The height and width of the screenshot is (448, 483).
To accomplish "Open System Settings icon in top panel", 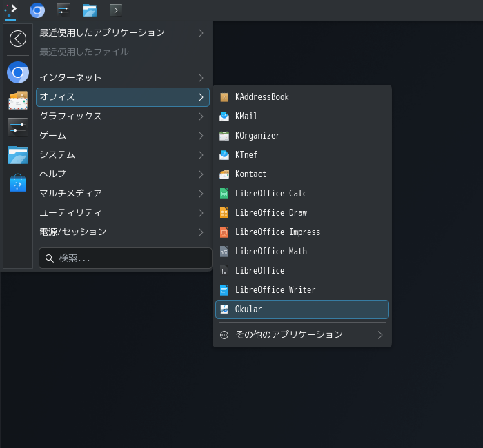I will point(63,10).
